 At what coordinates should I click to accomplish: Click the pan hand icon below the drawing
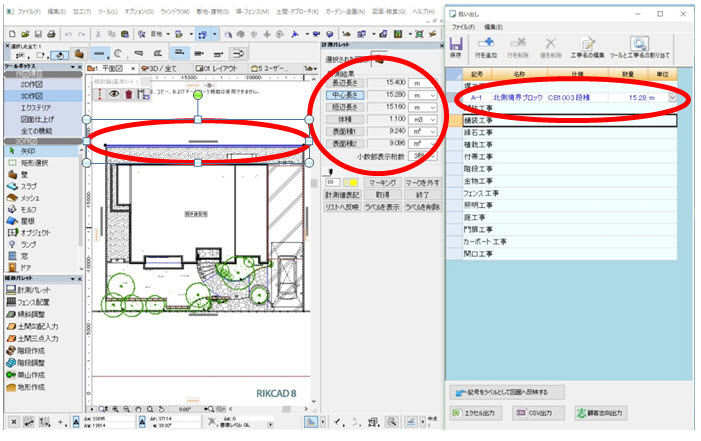click(x=138, y=409)
